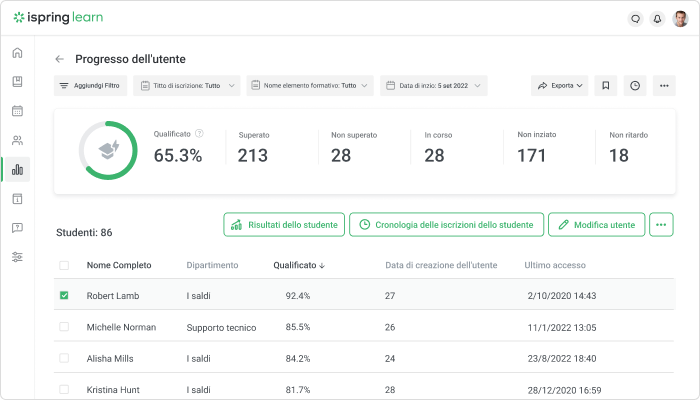This screenshot has width=700, height=400.
Task: Click Cronologia delle iscrizioni dello studente
Action: [x=446, y=225]
